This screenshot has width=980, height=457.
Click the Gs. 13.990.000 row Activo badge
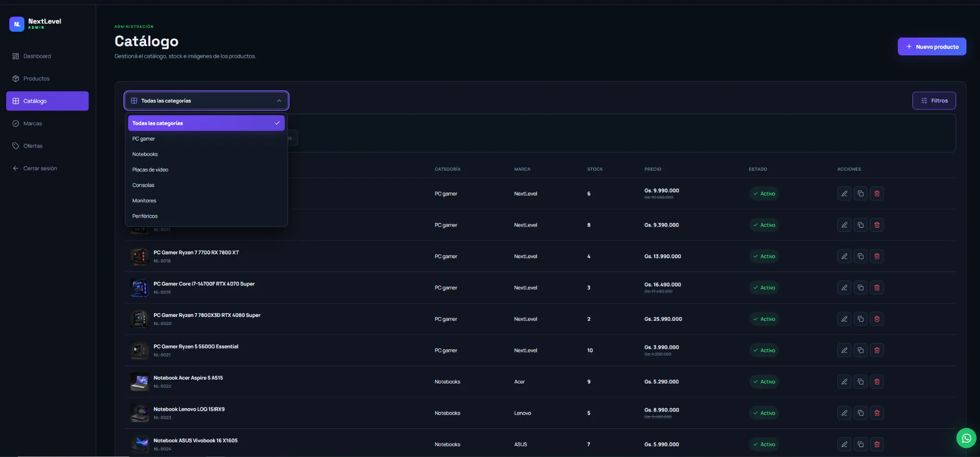tap(764, 256)
